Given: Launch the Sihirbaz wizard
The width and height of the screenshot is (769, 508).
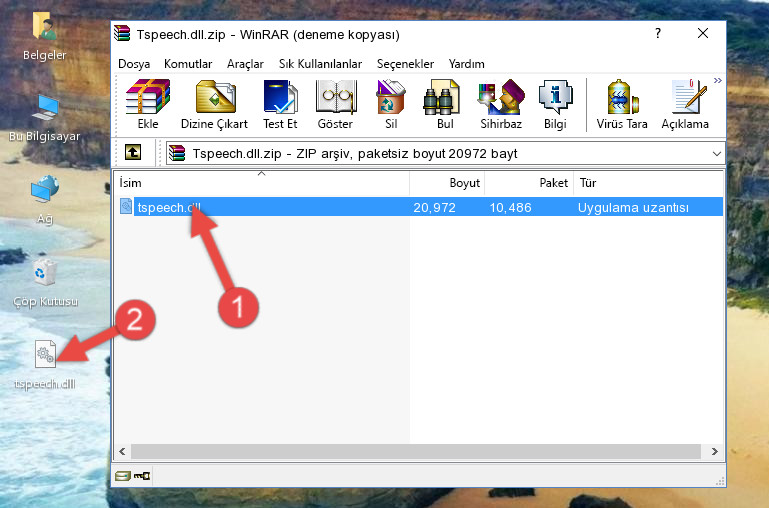Looking at the screenshot, I should point(501,104).
